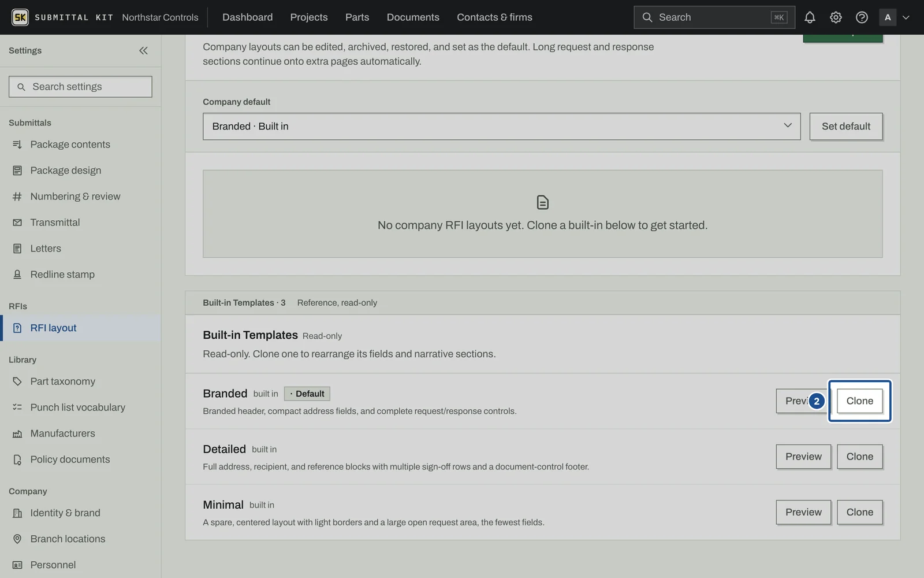Open Contacts & firms nav item

point(494,17)
